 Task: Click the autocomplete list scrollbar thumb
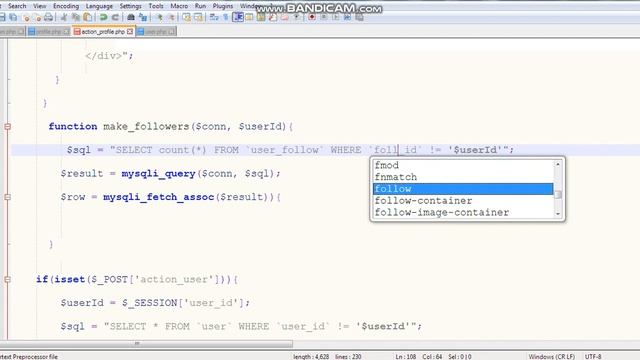(558, 195)
